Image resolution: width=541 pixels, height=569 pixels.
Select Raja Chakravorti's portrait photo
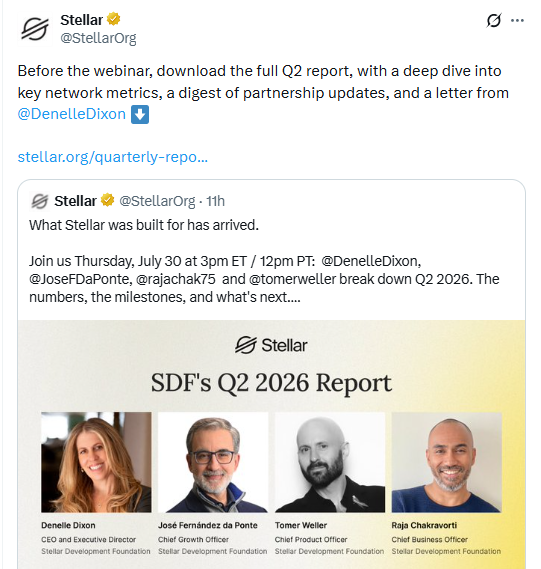click(447, 462)
